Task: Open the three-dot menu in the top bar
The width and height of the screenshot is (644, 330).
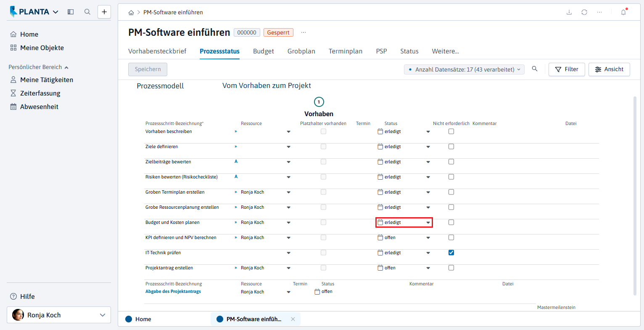Action: (x=599, y=12)
